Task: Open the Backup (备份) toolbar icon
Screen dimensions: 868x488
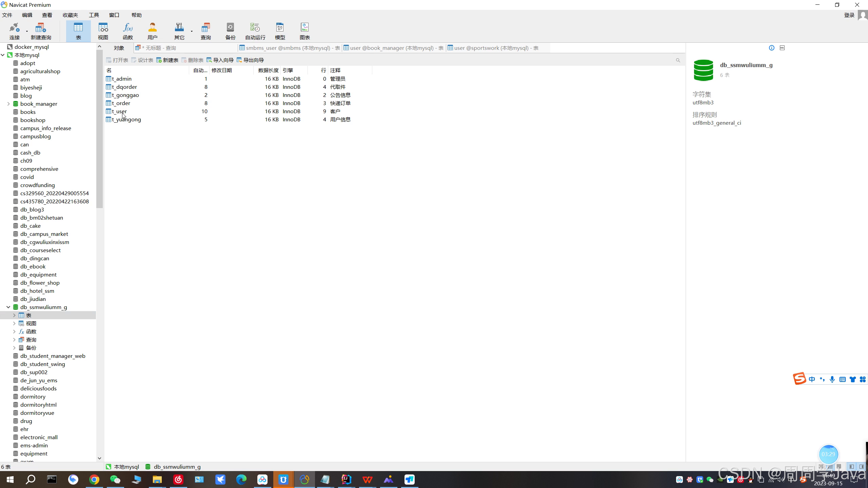Action: click(x=230, y=31)
